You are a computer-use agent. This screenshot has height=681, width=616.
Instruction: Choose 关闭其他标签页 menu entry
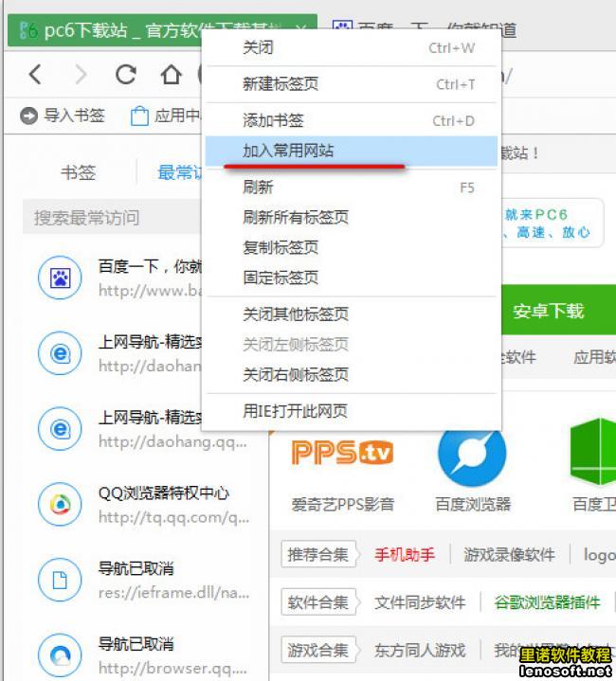[351, 314]
